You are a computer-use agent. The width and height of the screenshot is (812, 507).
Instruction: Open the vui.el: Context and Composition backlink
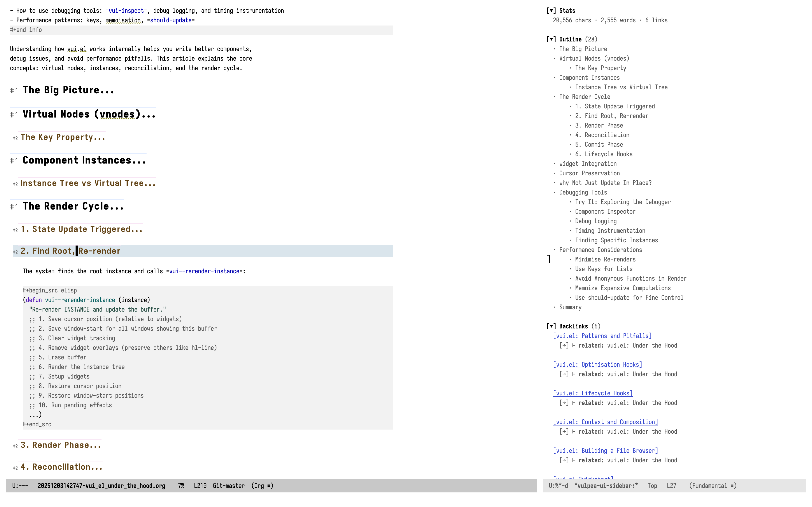click(606, 422)
